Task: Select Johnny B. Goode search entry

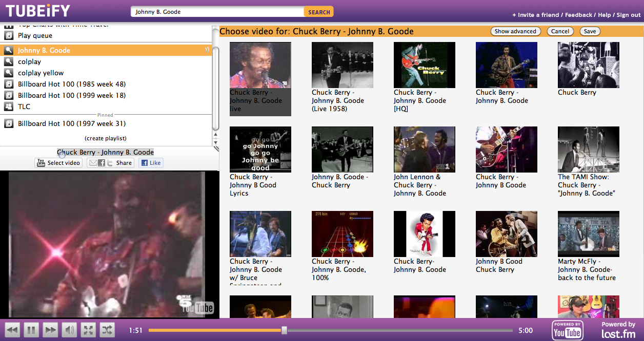Action: pyautogui.click(x=106, y=50)
